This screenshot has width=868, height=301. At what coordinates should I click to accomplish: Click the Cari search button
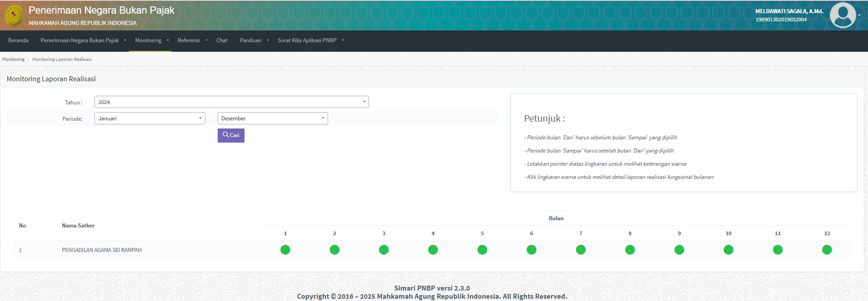click(x=231, y=135)
